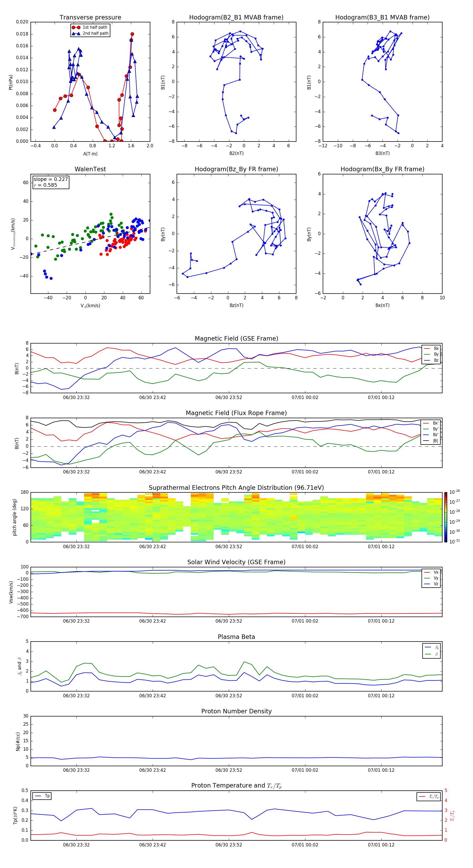The image size is (473, 868).
Task: Click the Bz entry in GSE field legend
Action: 431,361
